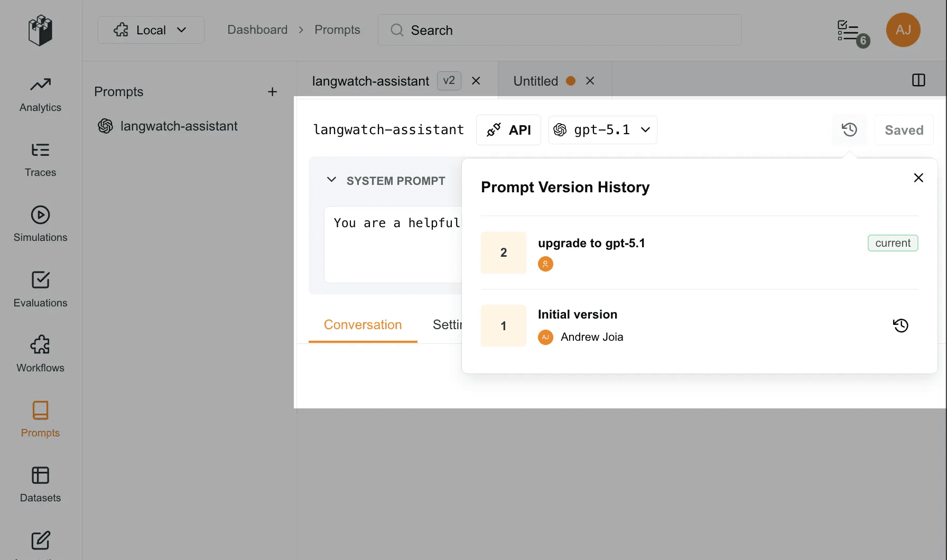This screenshot has width=947, height=560.
Task: Toggle the version history clock icon
Action: [849, 130]
